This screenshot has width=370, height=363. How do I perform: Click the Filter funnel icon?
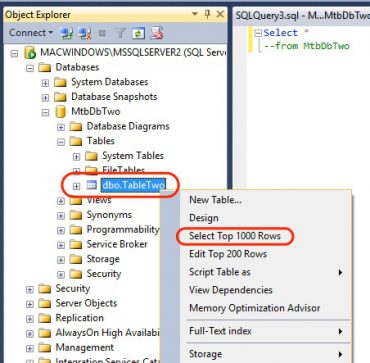[120, 33]
